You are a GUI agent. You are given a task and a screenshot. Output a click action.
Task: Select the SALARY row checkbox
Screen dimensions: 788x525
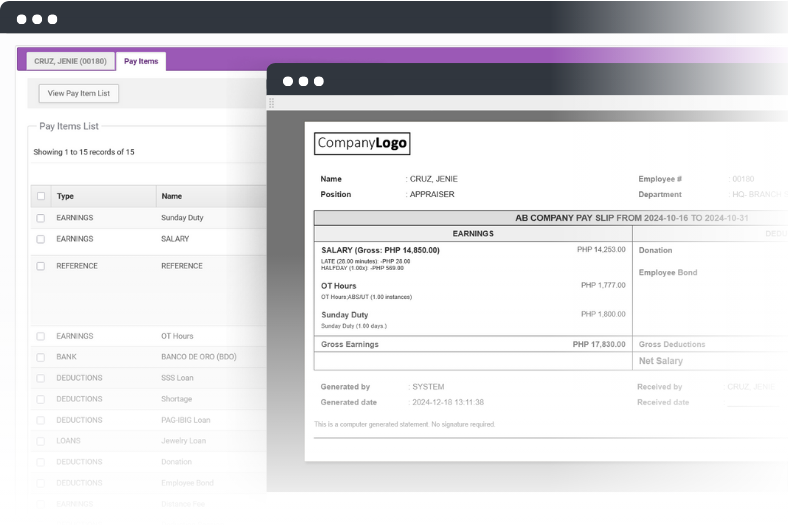pos(41,239)
